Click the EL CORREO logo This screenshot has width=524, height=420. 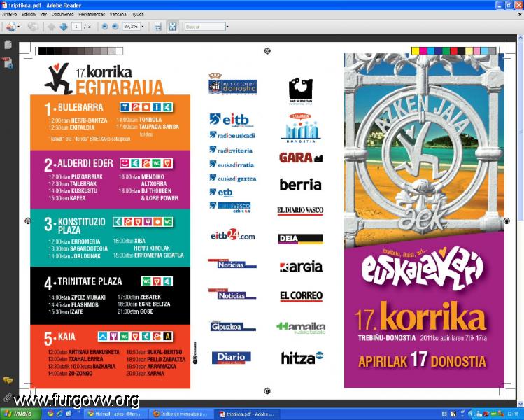301,296
